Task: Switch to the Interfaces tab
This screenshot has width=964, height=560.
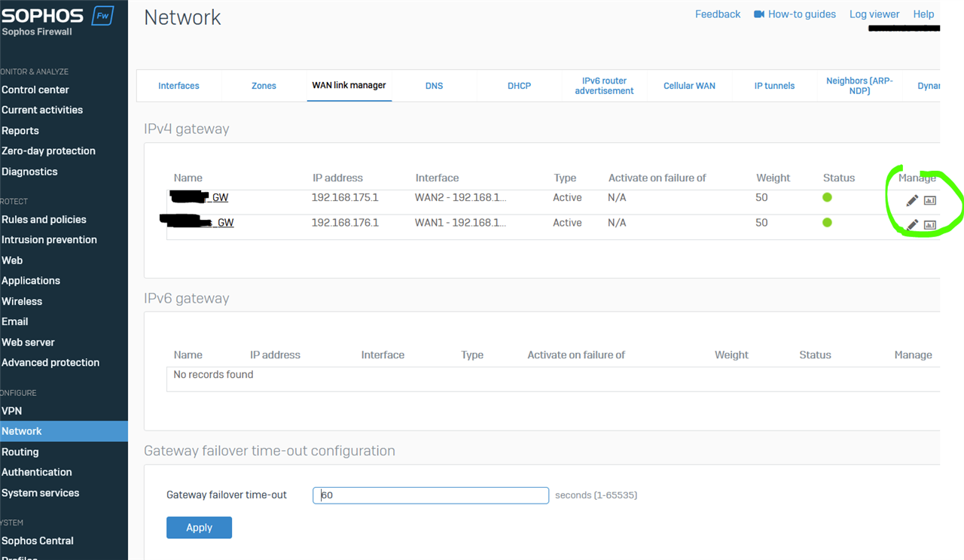Action: [x=178, y=86]
